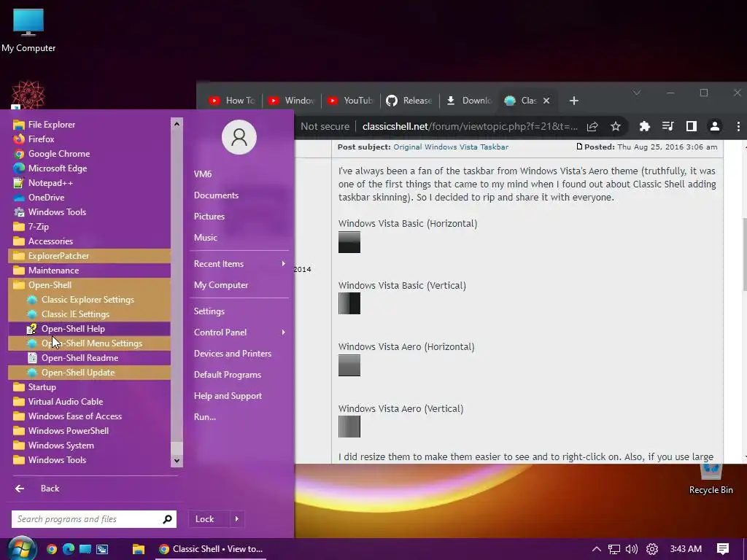Click the volume icon in system tray
The width and height of the screenshot is (747, 560).
(631, 549)
